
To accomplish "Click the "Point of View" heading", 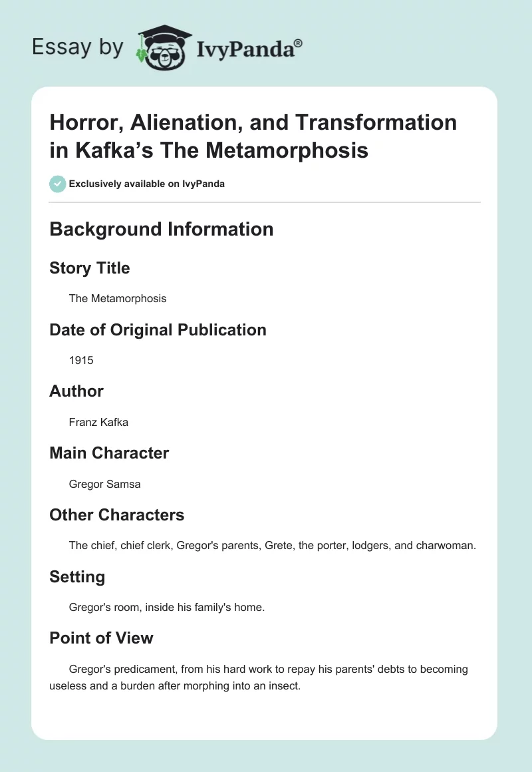I will 101,638.
